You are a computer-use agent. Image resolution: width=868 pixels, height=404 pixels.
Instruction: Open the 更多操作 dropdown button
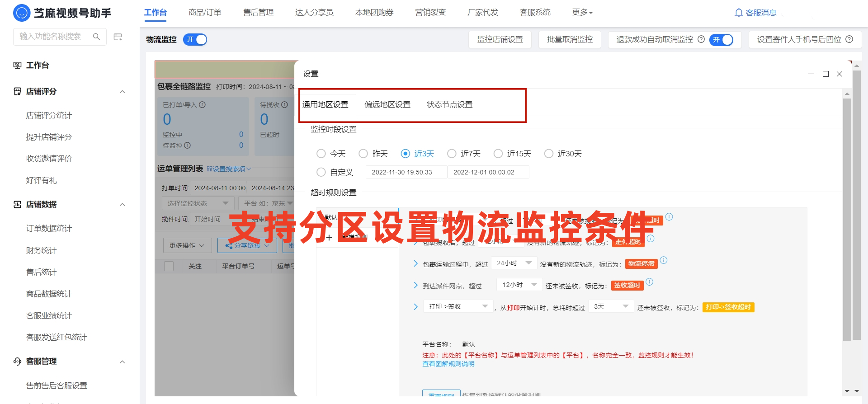point(187,245)
